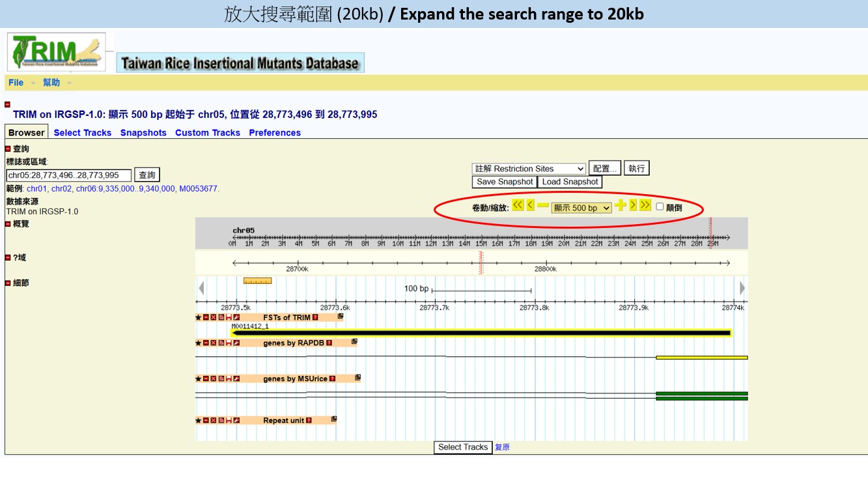
Task: Click the Save Snapshot button
Action: (x=505, y=182)
